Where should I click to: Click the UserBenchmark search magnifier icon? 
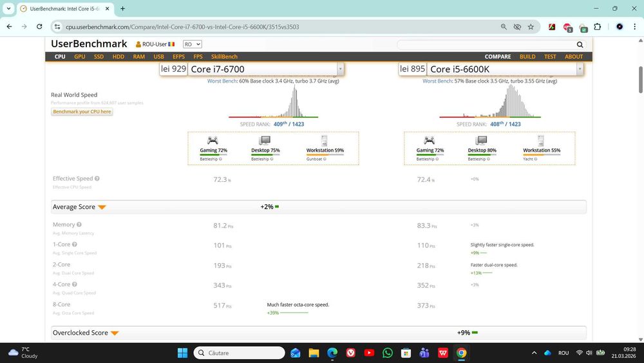[580, 44]
